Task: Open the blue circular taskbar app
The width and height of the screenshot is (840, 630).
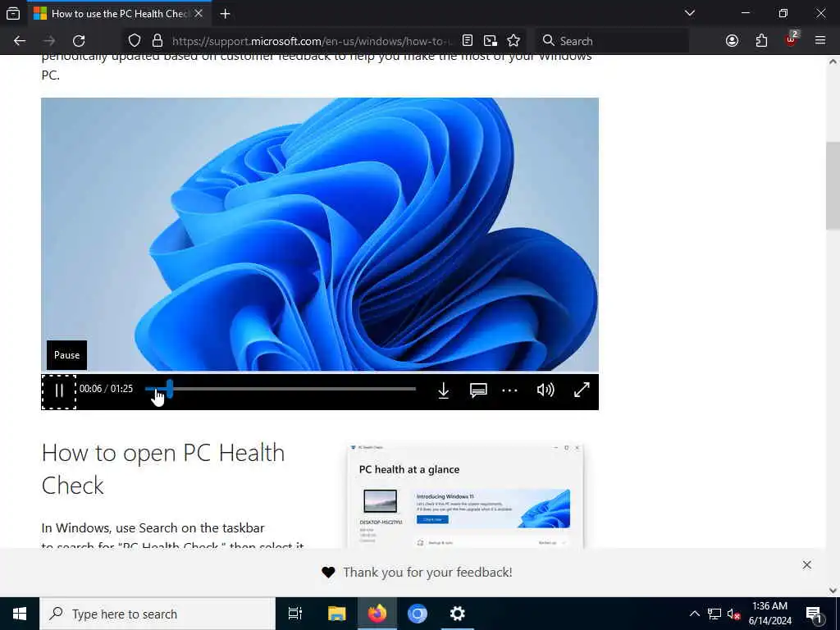Action: click(x=418, y=614)
